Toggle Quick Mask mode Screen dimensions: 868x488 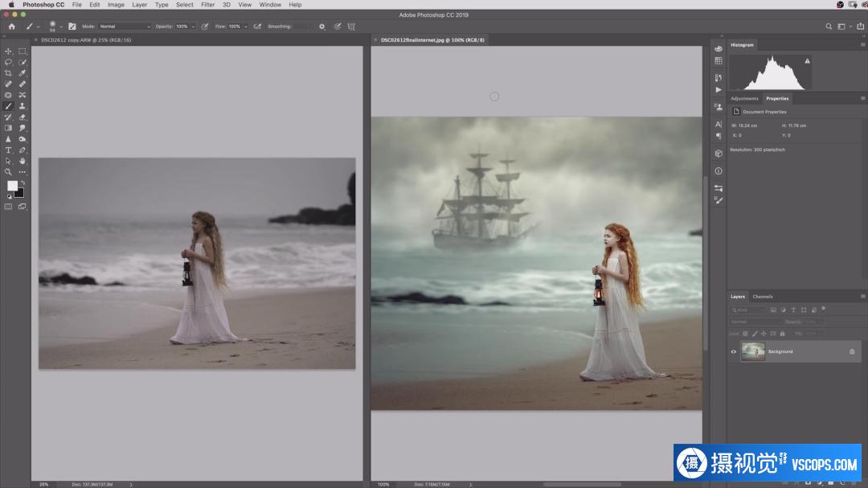tap(8, 207)
